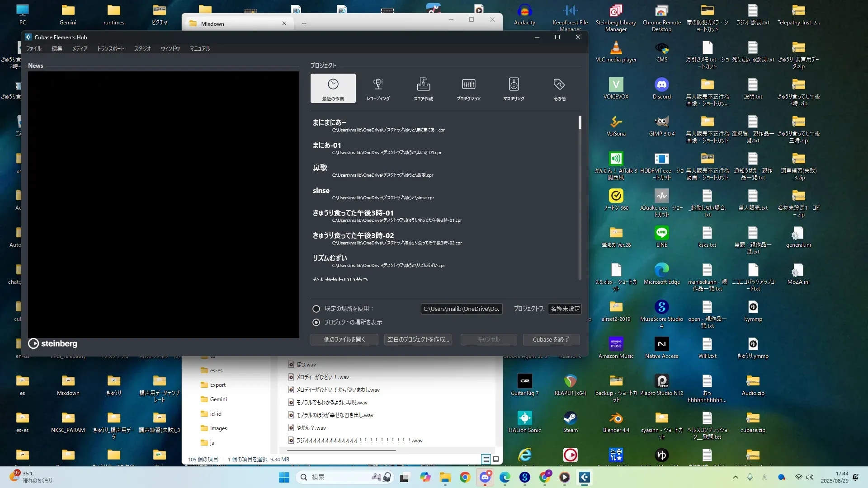The height and width of the screenshot is (488, 868).
Task: Select 既定の場所を使用 radio button
Action: tap(316, 309)
